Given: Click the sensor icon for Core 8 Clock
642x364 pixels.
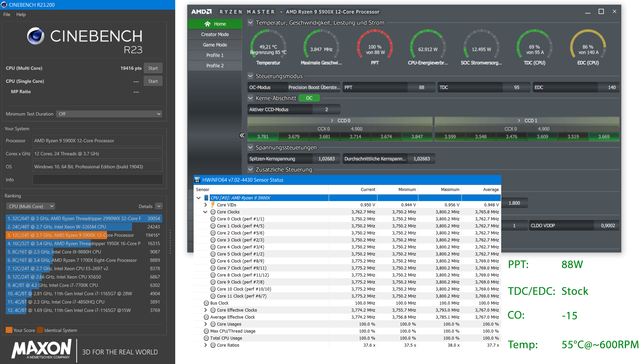Looking at the screenshot, I should point(213,275).
